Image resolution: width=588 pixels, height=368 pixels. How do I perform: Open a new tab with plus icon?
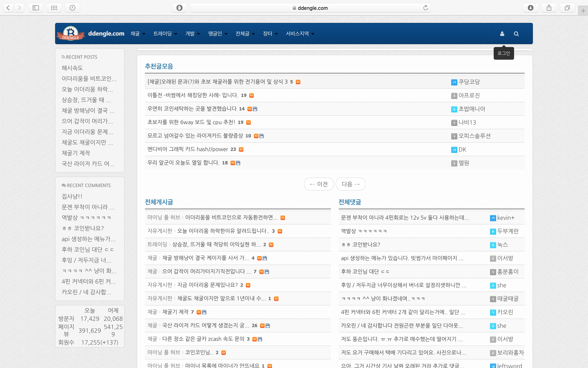point(583,11)
